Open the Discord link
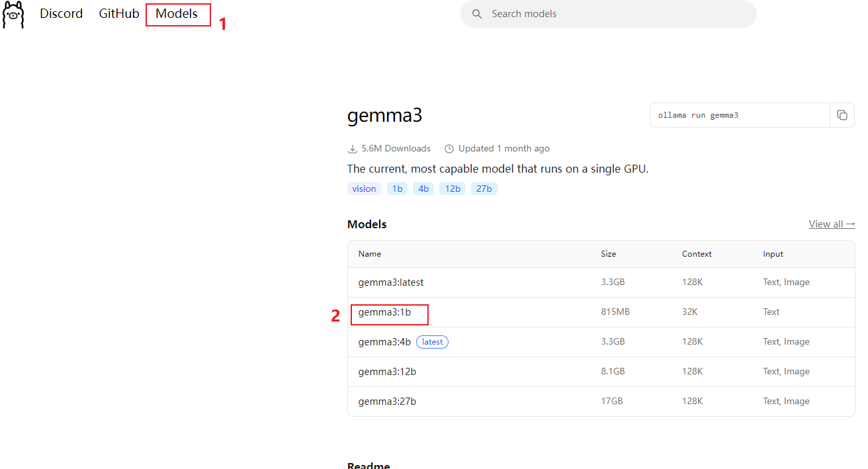The height and width of the screenshot is (469, 868). coord(62,14)
